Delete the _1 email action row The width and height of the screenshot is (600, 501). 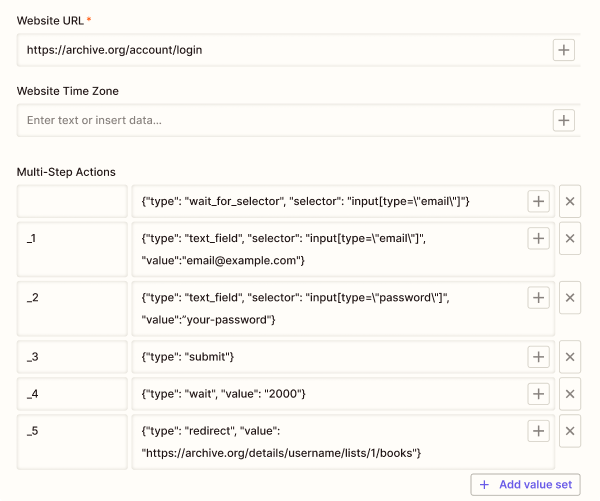pos(570,238)
